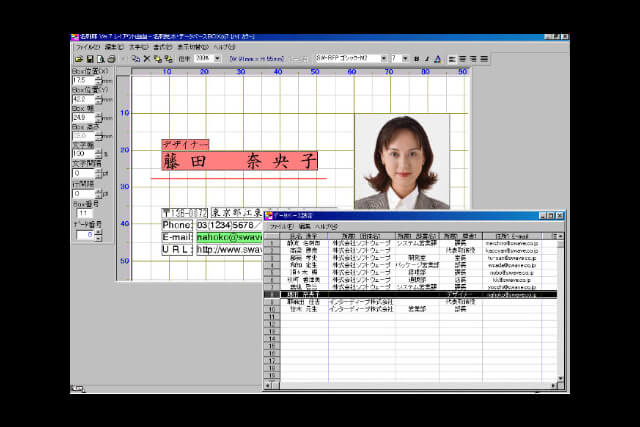Screen dimensions: 640x427
Task: Click 営業部 cell in row 10
Action: tap(417, 309)
